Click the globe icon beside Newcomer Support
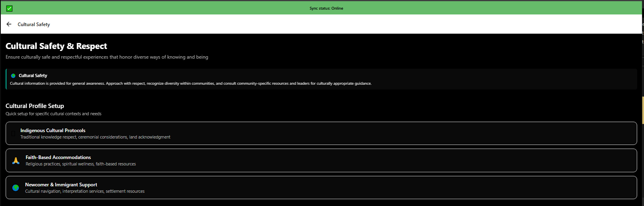Image resolution: width=644 pixels, height=206 pixels. 16,188
